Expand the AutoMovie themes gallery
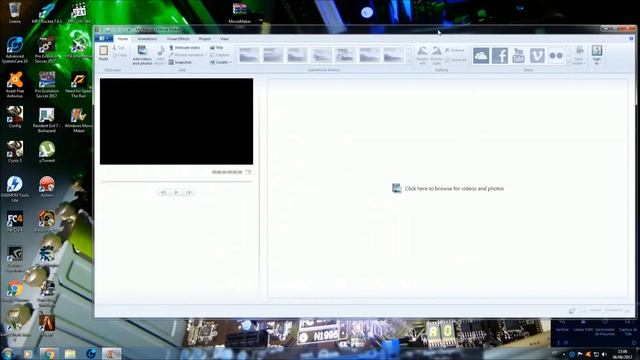The image size is (640, 360). [x=409, y=62]
